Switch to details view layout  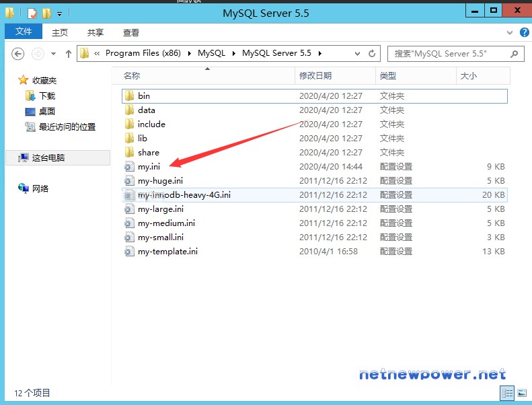point(508,394)
